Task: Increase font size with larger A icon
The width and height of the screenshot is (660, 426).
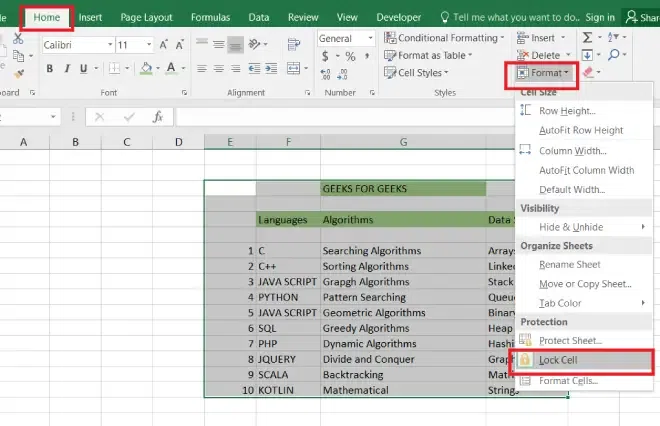Action: pyautogui.click(x=163, y=45)
